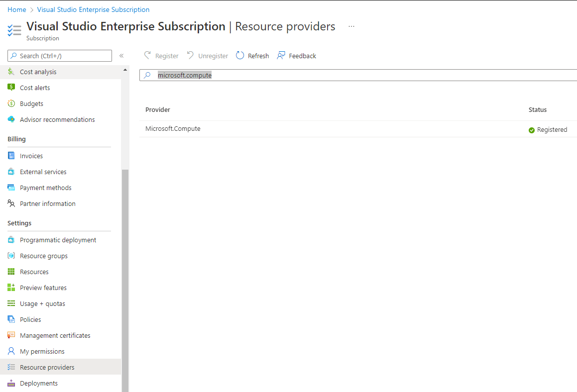The width and height of the screenshot is (577, 392).
Task: Click the Policies icon
Action: pyautogui.click(x=11, y=319)
